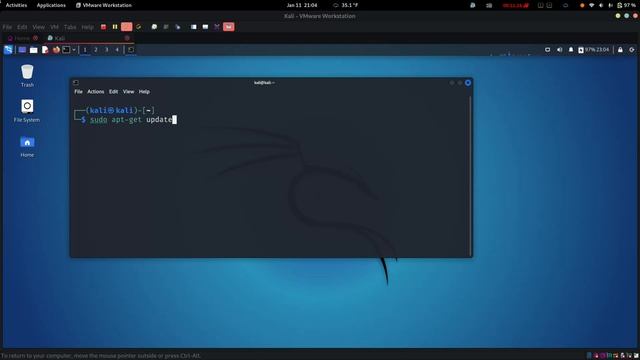Open VMware File menu
Viewport: 640px width, 360px height.
click(7, 27)
